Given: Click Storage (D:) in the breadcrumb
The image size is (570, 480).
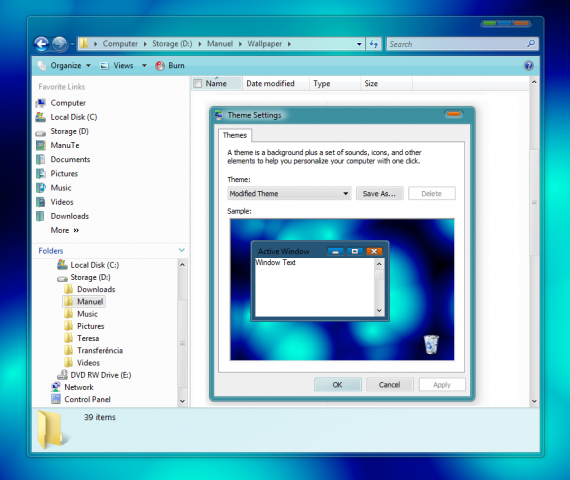Looking at the screenshot, I should coord(172,44).
